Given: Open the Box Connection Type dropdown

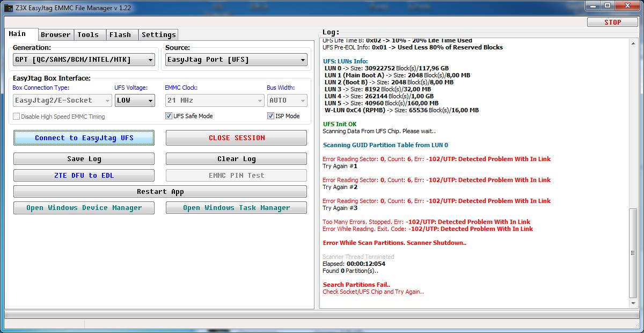Looking at the screenshot, I should point(62,100).
